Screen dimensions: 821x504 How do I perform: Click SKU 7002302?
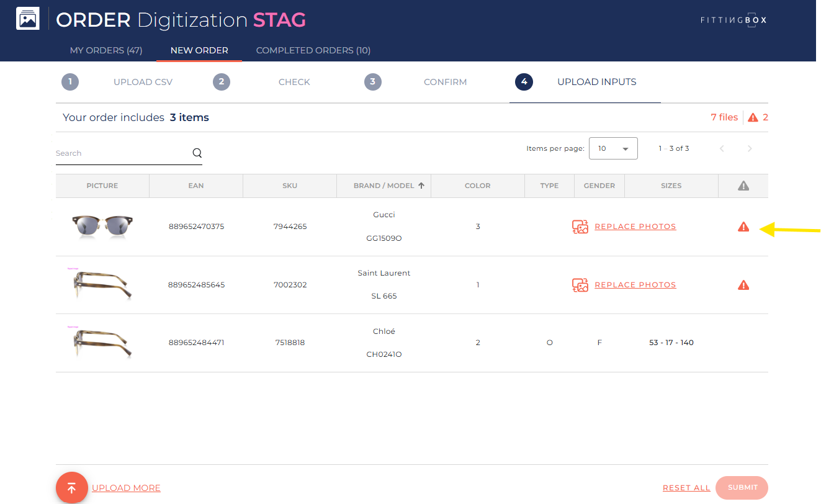[x=290, y=285]
